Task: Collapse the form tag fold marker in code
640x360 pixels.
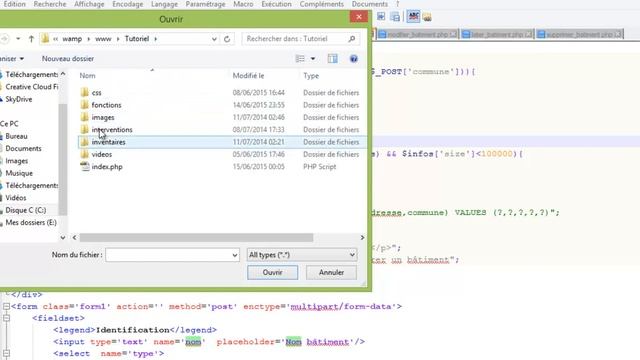Action: [6, 306]
